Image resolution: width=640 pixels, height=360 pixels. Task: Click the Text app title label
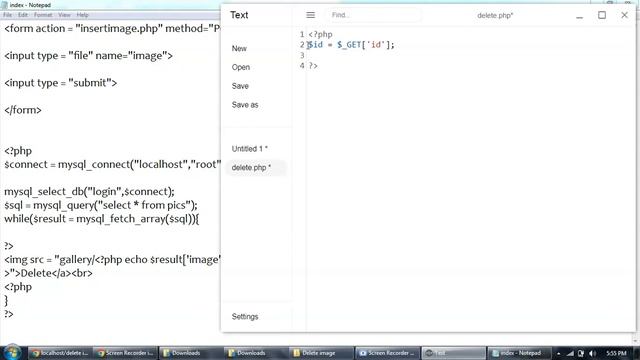pyautogui.click(x=239, y=15)
